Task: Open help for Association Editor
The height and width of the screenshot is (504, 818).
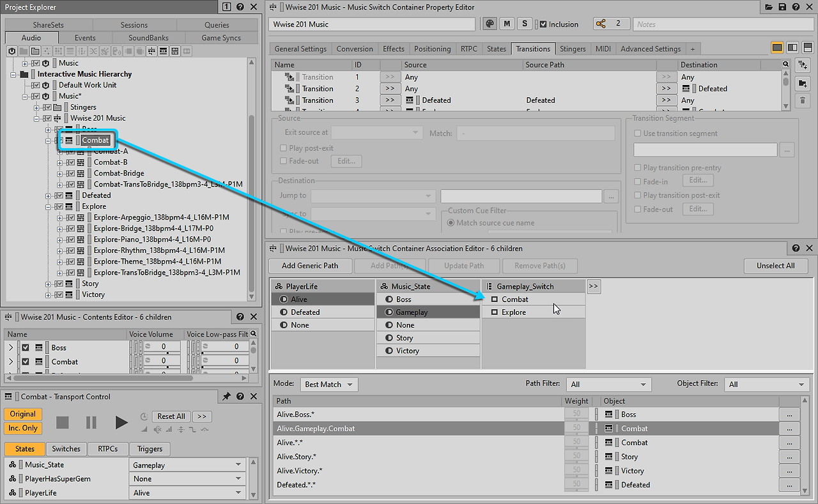Action: point(796,248)
